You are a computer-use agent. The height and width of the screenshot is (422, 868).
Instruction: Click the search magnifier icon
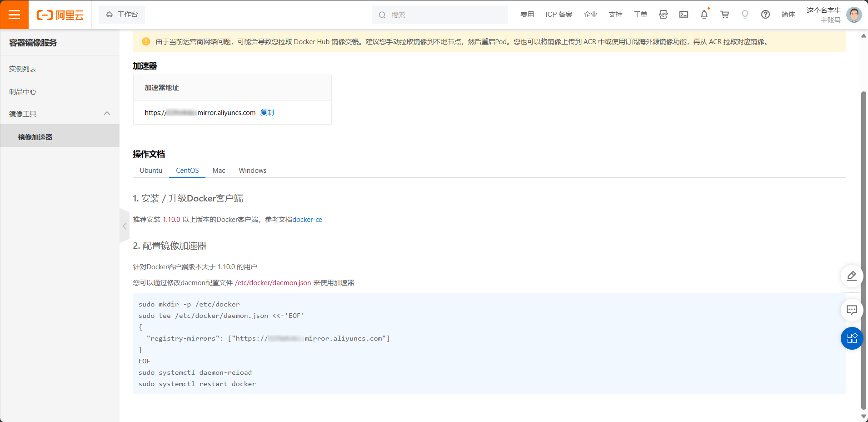[x=382, y=15]
